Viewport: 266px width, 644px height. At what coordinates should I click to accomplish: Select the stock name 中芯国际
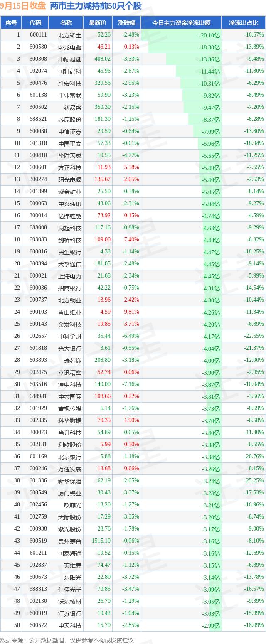pyautogui.click(x=70, y=396)
